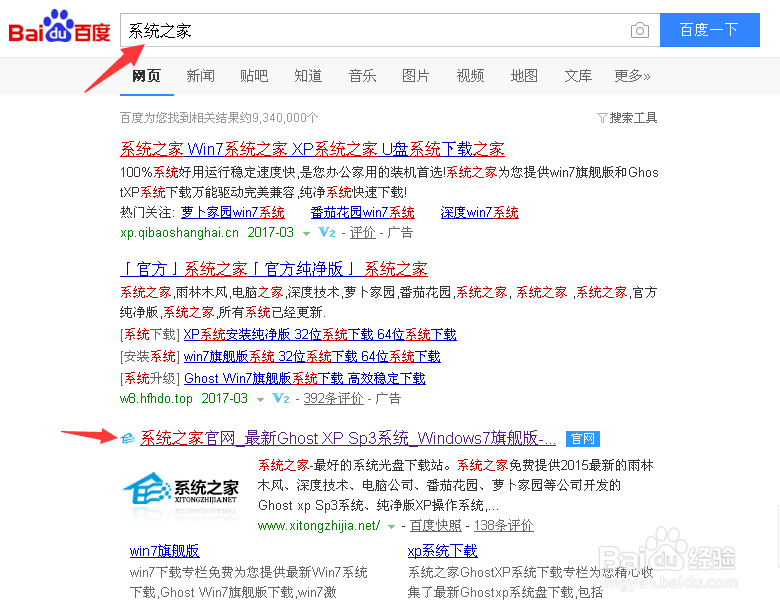This screenshot has height=610, width=780.
Task: Open the 更多» menu
Action: pos(632,76)
